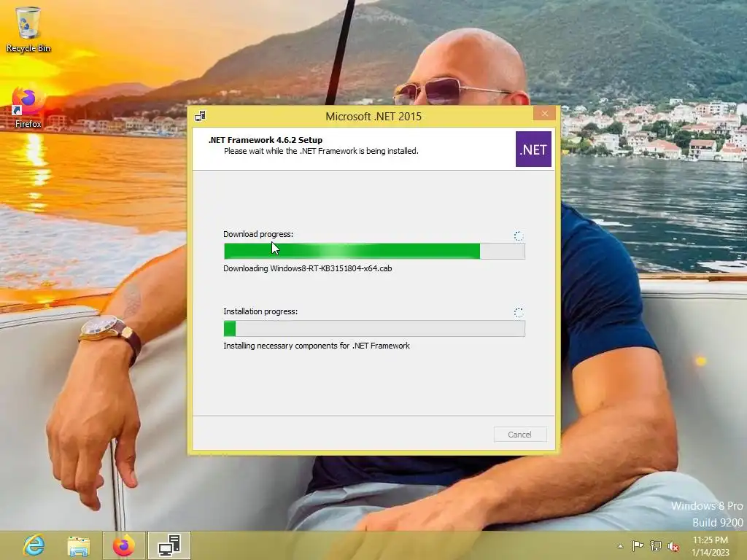Screen dimensions: 747x560
Task: Open File Explorer from the taskbar
Action: [79, 545]
